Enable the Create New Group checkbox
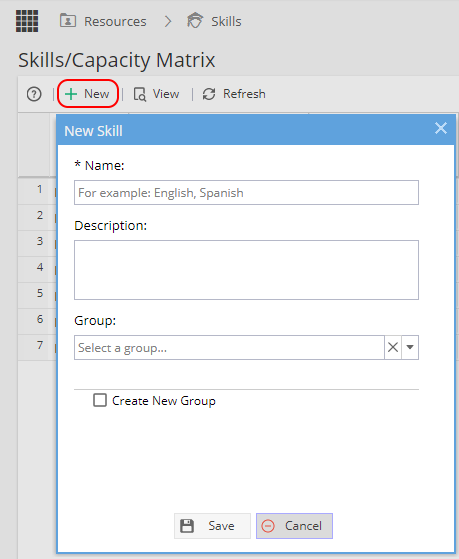 pos(100,400)
